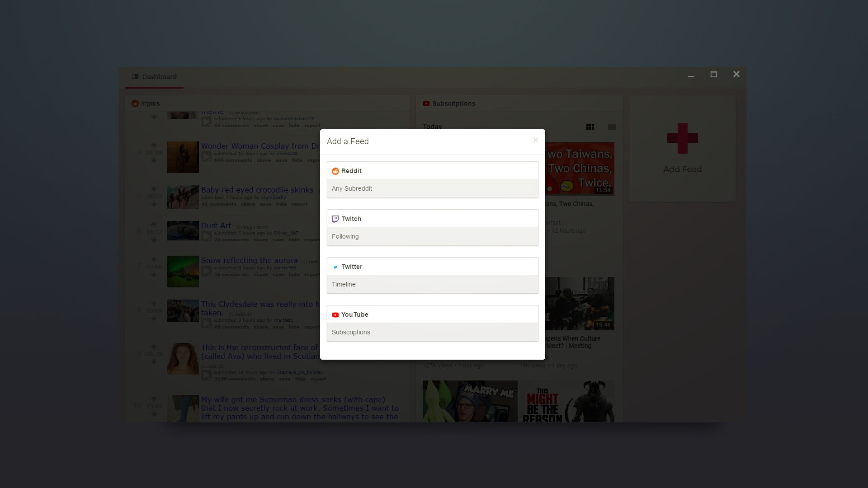Downvote the Wonder Woman Cosplay post
Screen dimensions: 868x488
click(154, 160)
